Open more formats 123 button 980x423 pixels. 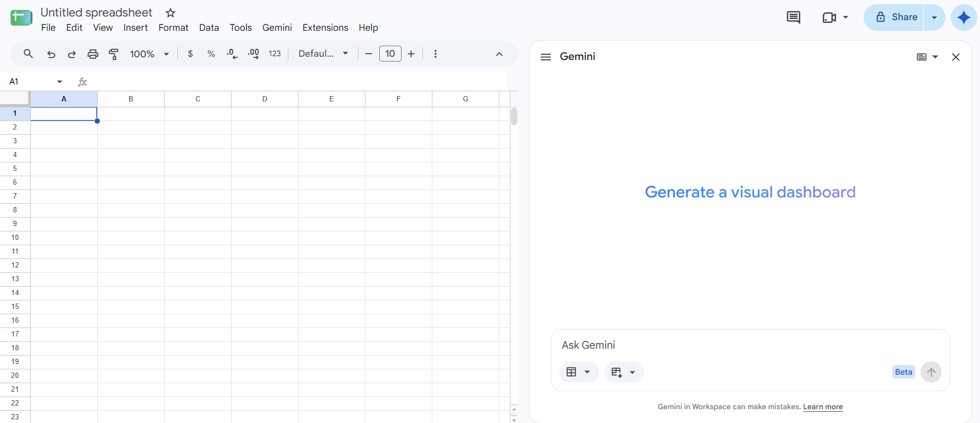point(275,54)
